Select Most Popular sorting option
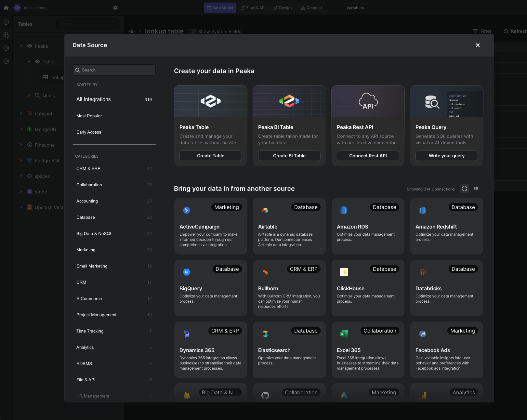The image size is (527, 420). [x=89, y=116]
